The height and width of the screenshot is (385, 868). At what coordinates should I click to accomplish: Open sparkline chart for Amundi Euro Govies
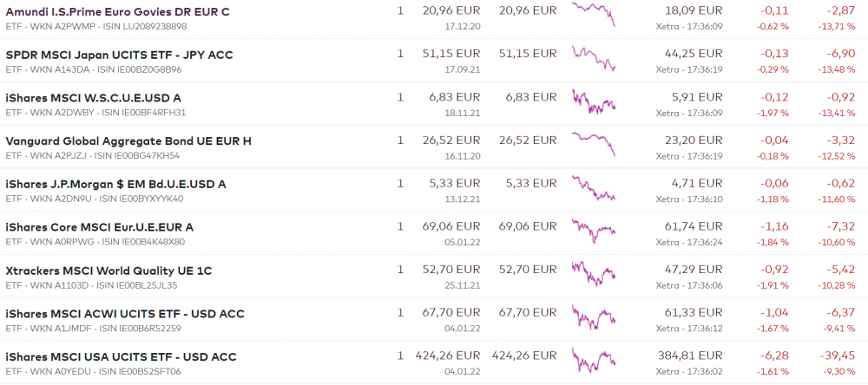coord(593,14)
